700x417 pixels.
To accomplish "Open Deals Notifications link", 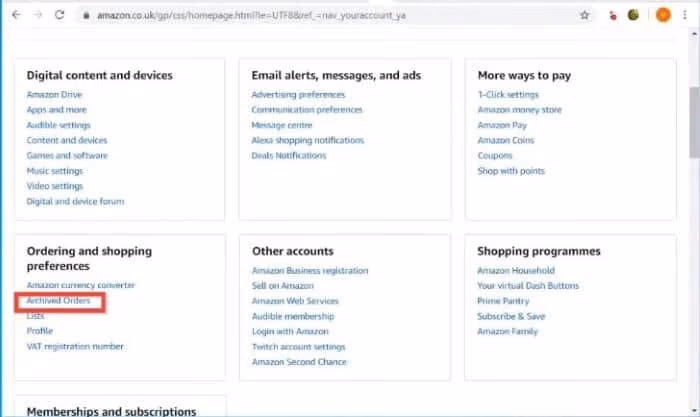I will point(289,155).
